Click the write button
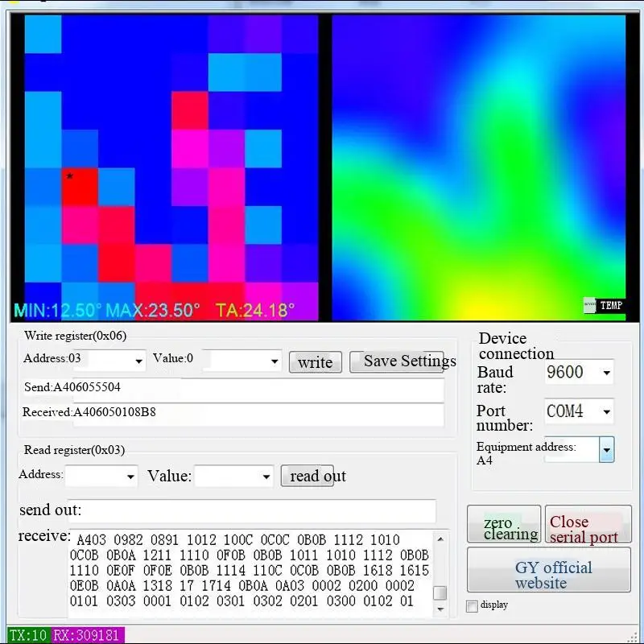 point(316,362)
